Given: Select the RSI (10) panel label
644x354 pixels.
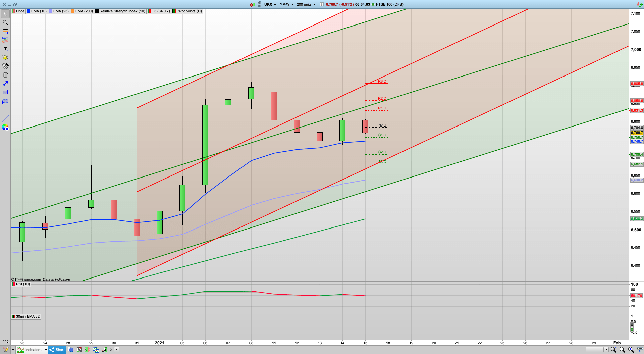Looking at the screenshot, I should click(21, 284).
